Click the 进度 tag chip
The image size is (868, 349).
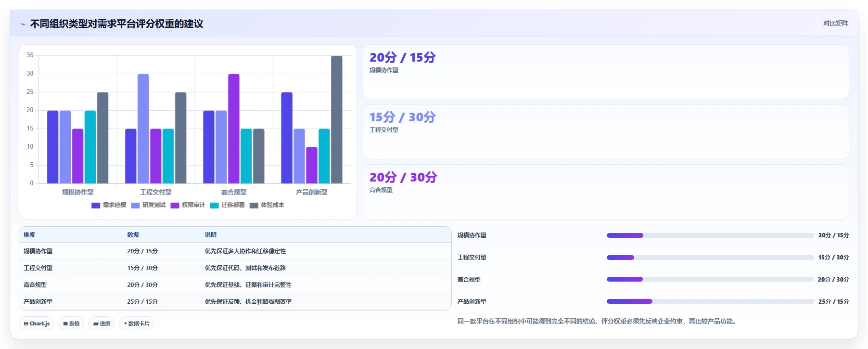point(102,323)
